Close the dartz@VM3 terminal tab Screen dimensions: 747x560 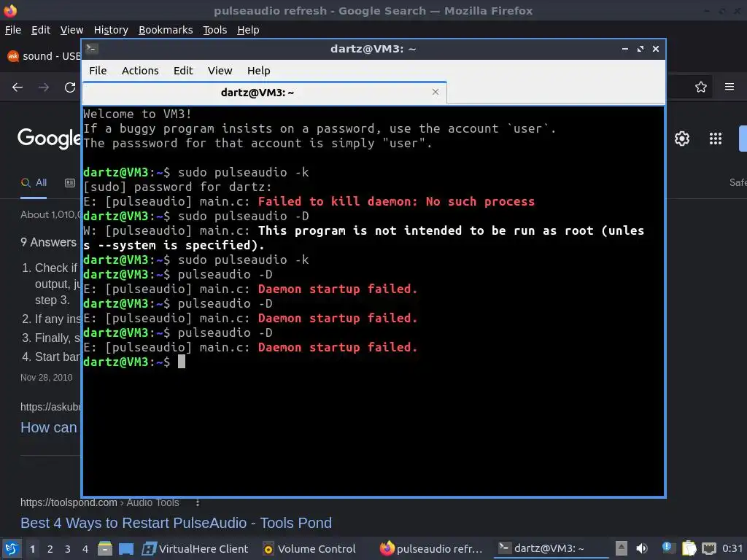(x=435, y=92)
